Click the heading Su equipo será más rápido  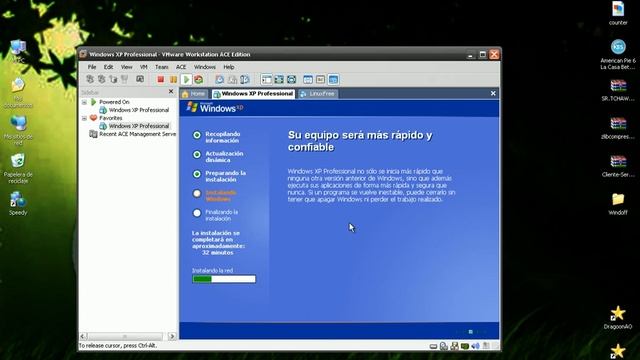coord(360,141)
